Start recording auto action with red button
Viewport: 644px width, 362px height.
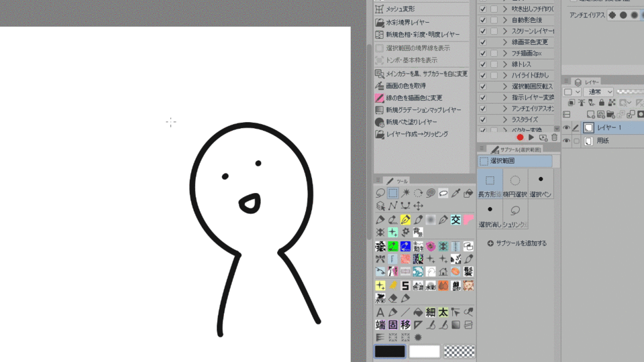520,137
